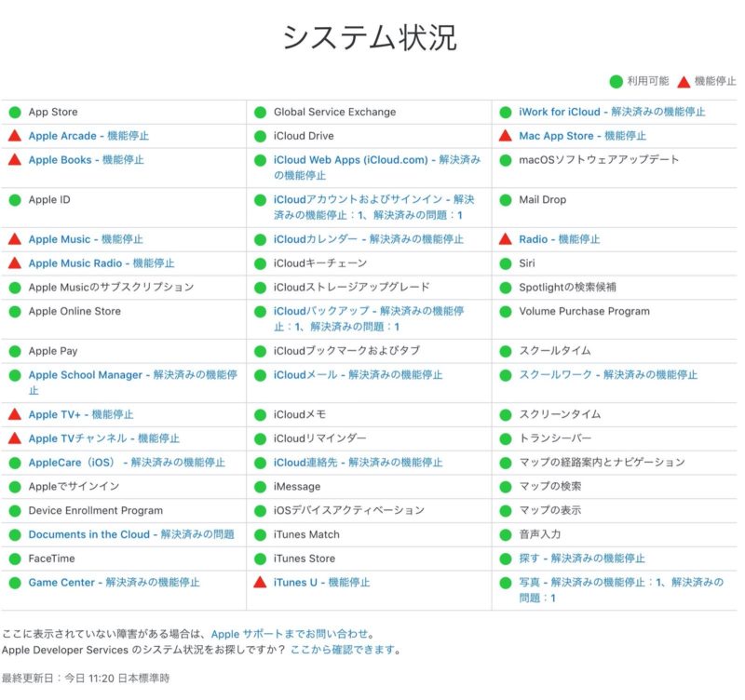Screen dimensions: 745x700
Task: Click the red outage icon next to Apple Music
Action: pyautogui.click(x=16, y=239)
